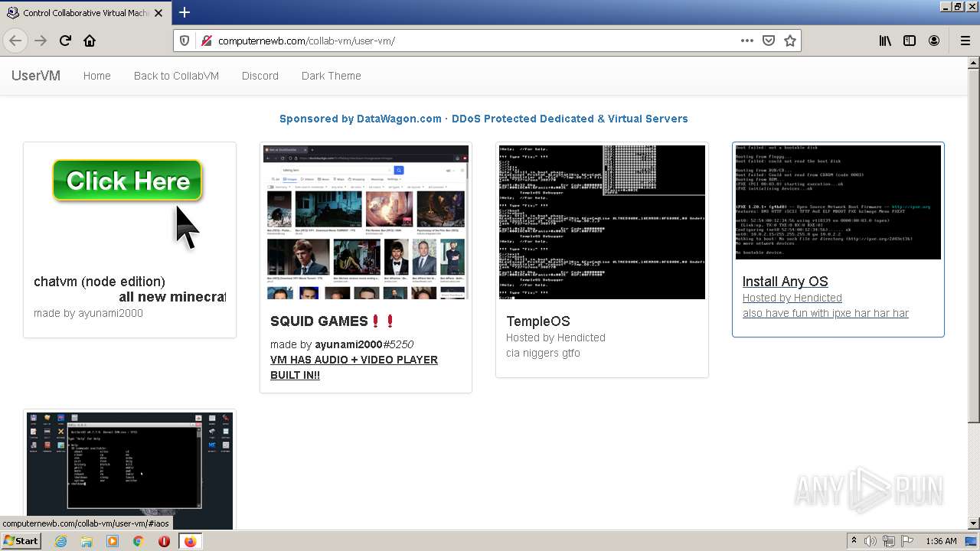Toggle the sidebar view
The height and width of the screenshot is (551, 980).
coord(910,41)
